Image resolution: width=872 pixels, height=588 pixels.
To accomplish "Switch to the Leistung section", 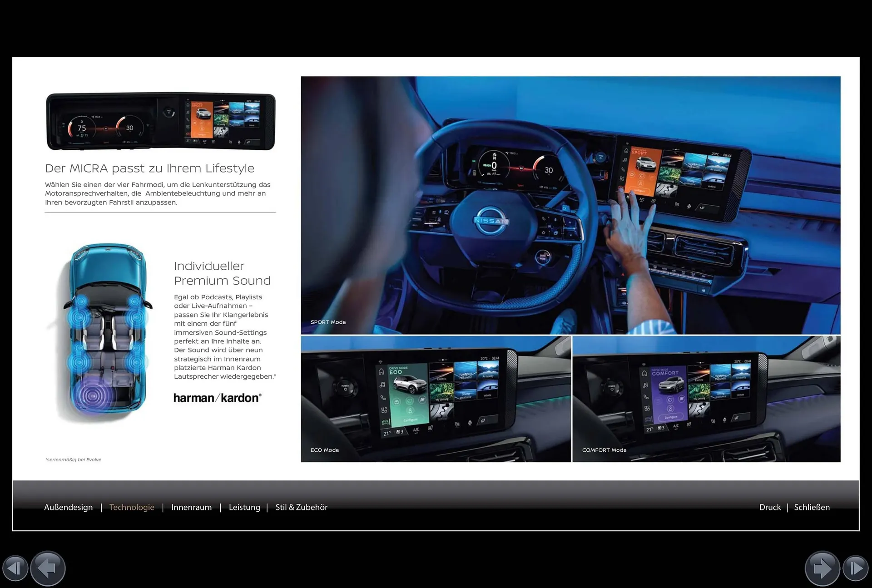I will click(244, 507).
